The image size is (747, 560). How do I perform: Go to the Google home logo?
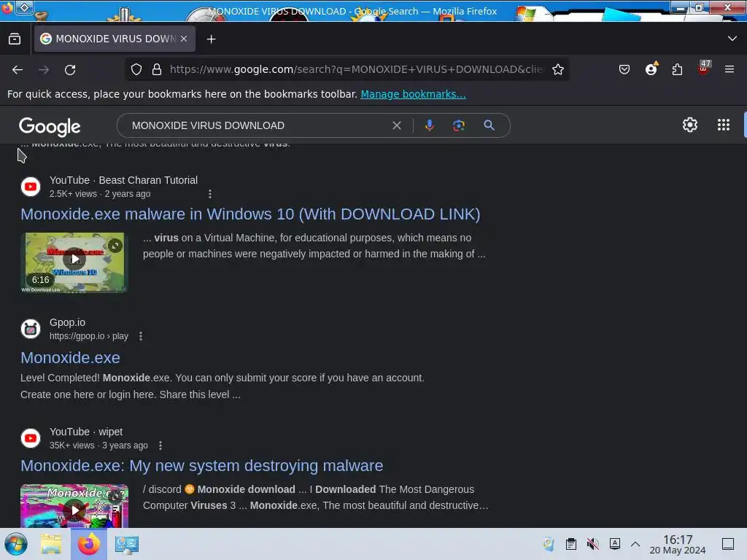[x=50, y=127]
